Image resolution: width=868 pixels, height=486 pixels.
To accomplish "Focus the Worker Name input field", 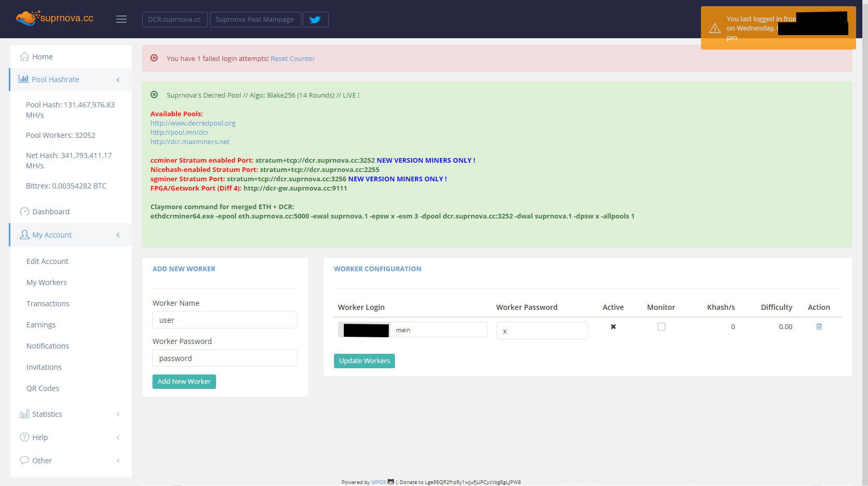I will pyautogui.click(x=225, y=320).
